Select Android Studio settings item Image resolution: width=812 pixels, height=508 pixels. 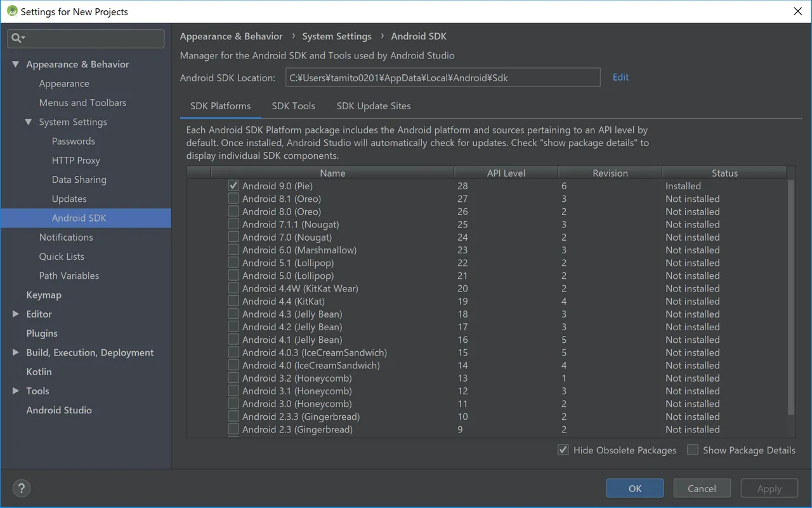(59, 410)
